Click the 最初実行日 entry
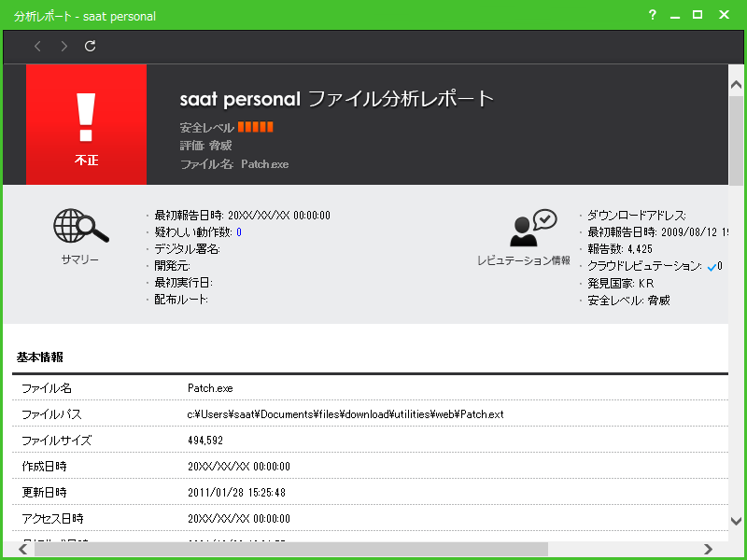The width and height of the screenshot is (747, 560). 183,283
